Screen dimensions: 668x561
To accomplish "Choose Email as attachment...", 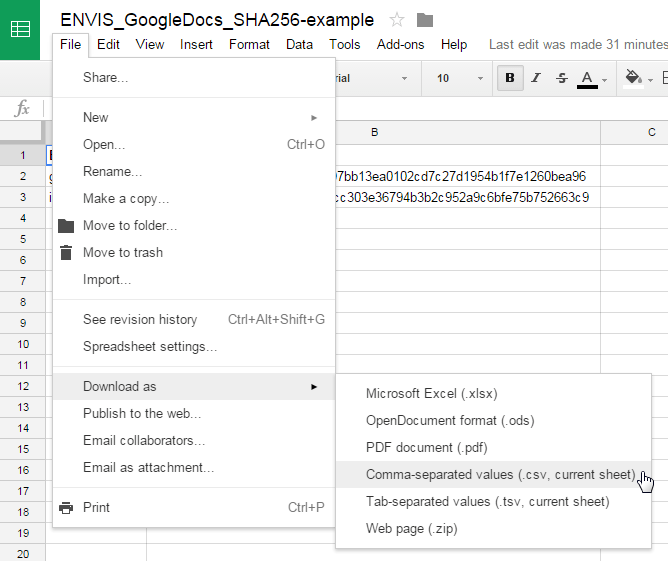I will [194, 467].
